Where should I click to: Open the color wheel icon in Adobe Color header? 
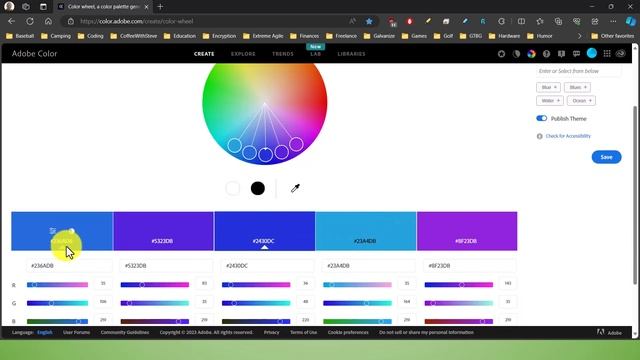click(x=531, y=54)
